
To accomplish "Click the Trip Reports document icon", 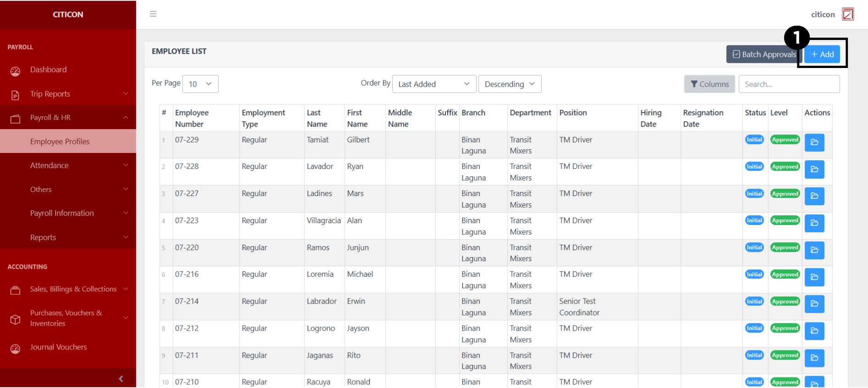I will (16, 95).
